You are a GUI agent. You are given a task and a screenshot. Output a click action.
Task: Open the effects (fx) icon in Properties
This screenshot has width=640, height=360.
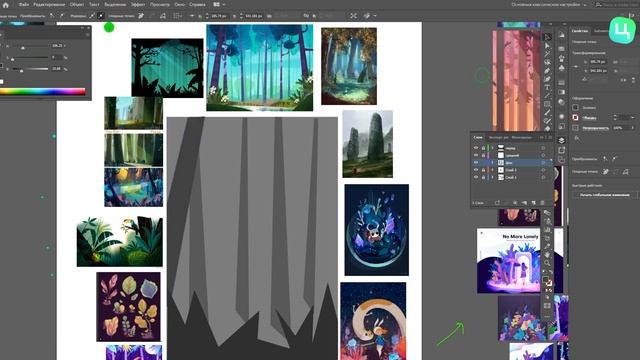click(x=577, y=138)
